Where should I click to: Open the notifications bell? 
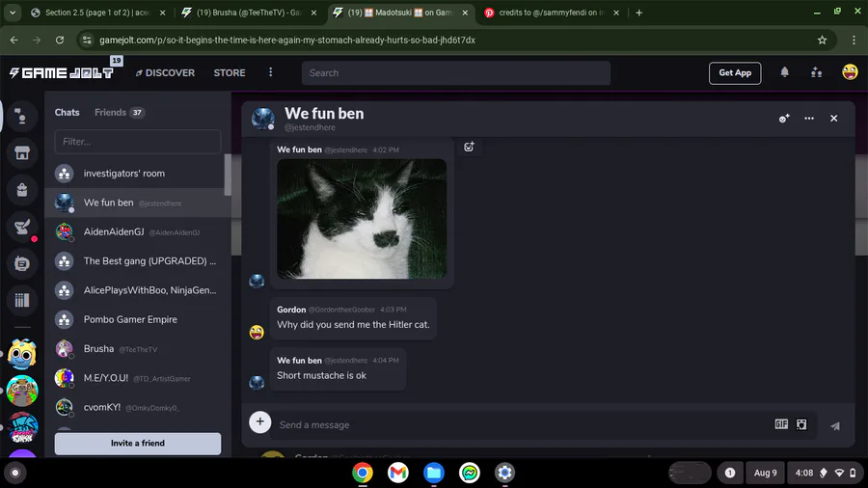click(784, 72)
